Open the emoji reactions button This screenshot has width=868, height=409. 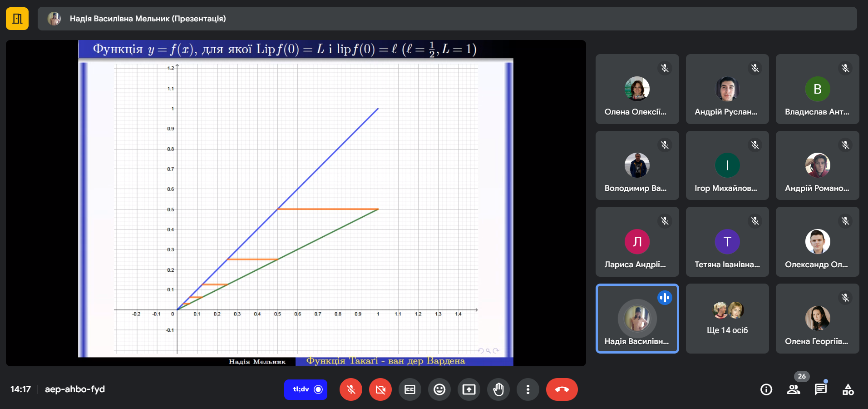click(439, 389)
